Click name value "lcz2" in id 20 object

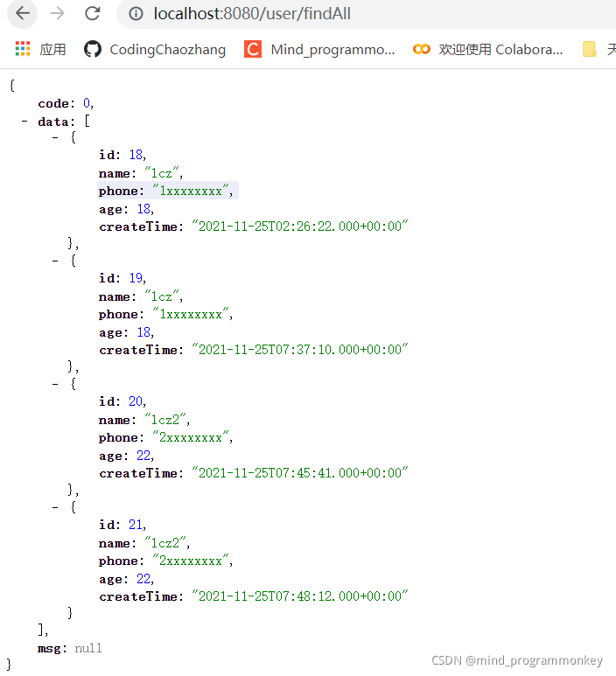click(165, 419)
